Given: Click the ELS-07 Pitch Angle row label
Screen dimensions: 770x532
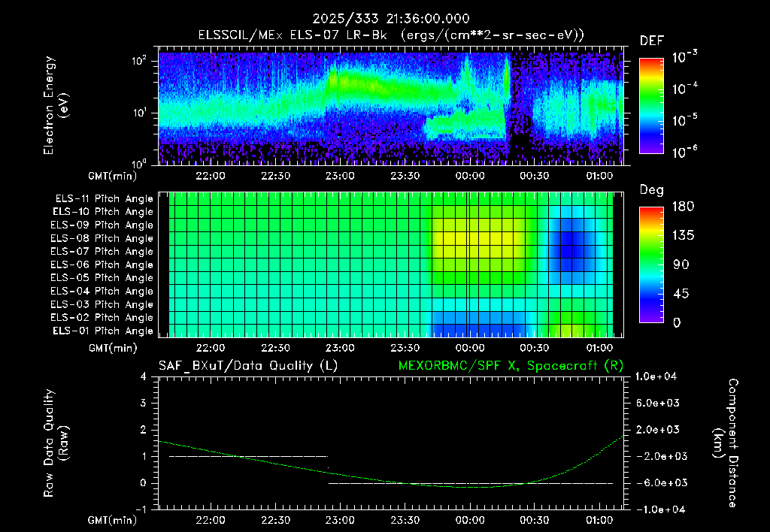Looking at the screenshot, I should point(102,251).
